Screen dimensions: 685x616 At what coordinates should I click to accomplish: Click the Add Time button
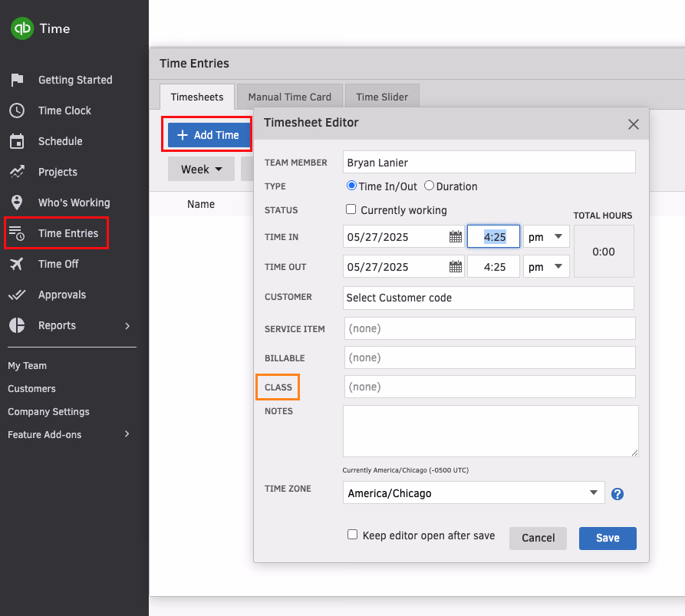[209, 135]
